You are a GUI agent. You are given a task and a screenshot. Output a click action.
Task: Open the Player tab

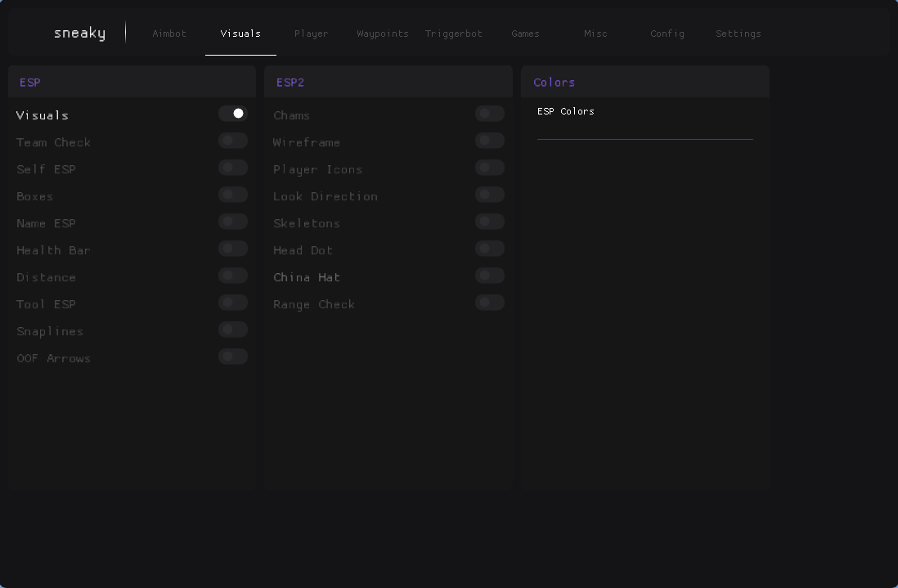(x=311, y=34)
